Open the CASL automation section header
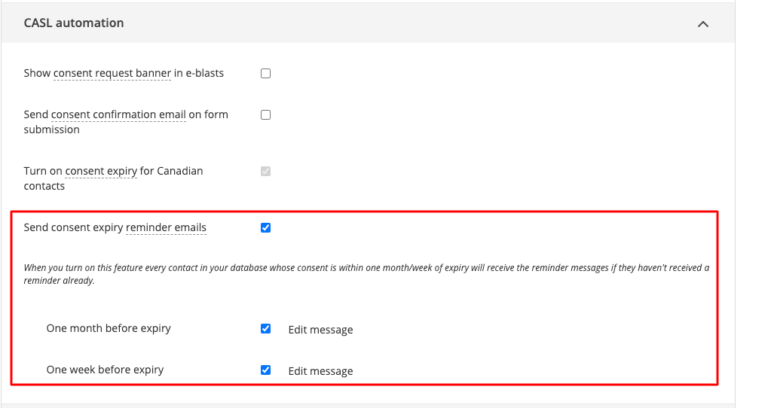Screen dimensions: 768x408 pos(368,23)
